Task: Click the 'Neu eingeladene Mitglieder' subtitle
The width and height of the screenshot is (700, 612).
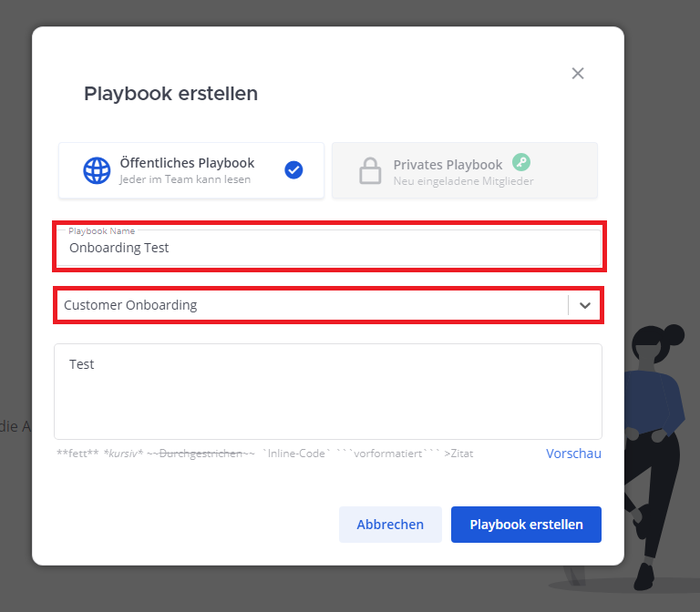Action: click(463, 181)
